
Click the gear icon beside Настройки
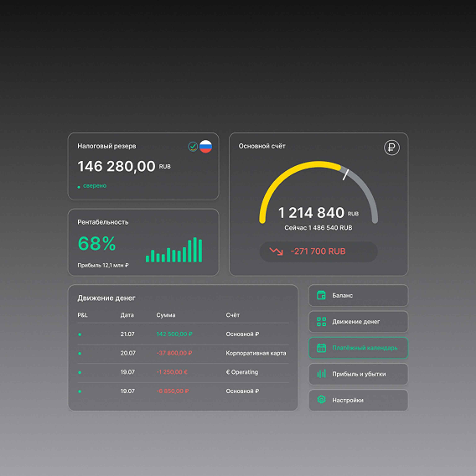(x=321, y=400)
